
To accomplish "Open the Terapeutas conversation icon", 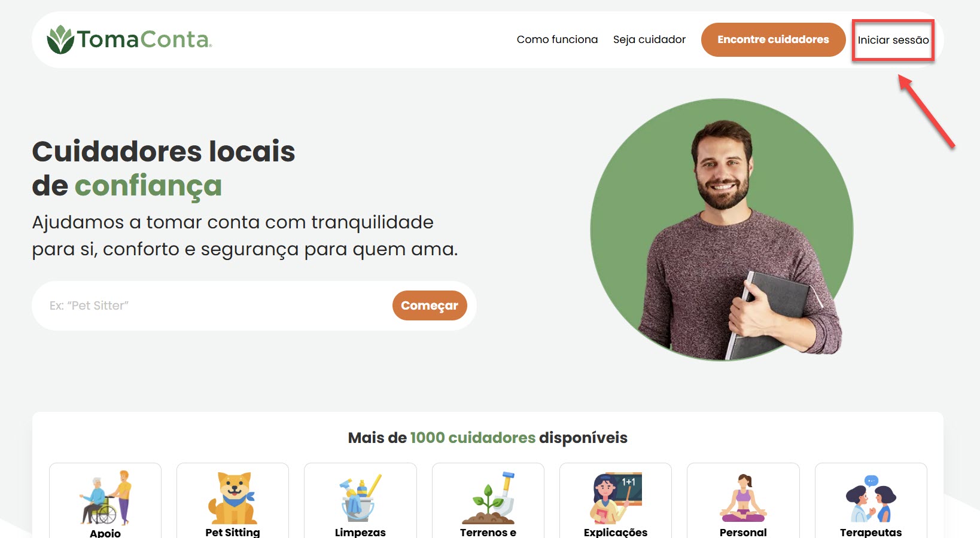I will pos(871,499).
